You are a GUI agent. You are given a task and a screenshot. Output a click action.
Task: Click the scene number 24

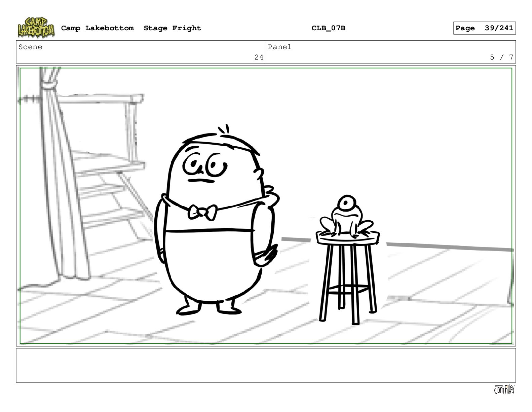pos(259,58)
